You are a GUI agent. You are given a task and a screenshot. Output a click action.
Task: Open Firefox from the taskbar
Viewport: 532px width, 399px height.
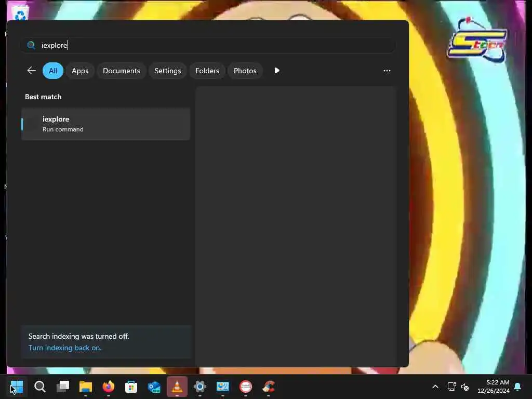tap(108, 387)
